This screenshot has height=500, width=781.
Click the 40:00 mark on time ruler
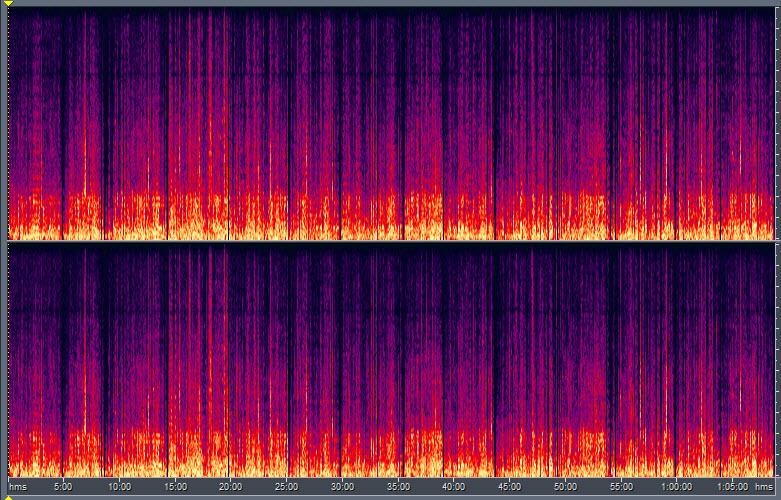pyautogui.click(x=454, y=486)
